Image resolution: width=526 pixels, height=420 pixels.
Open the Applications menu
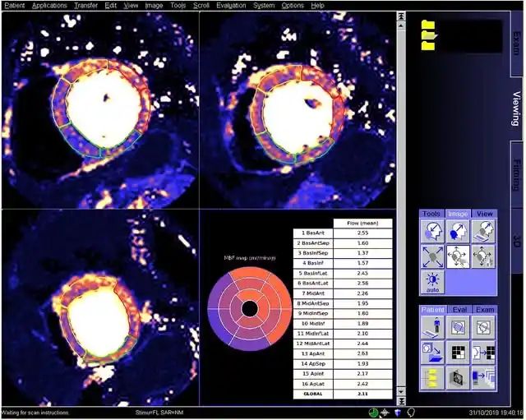pos(49,6)
